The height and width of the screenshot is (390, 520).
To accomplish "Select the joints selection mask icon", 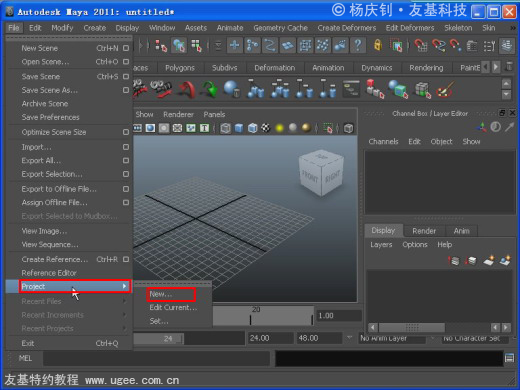I will coord(253,45).
